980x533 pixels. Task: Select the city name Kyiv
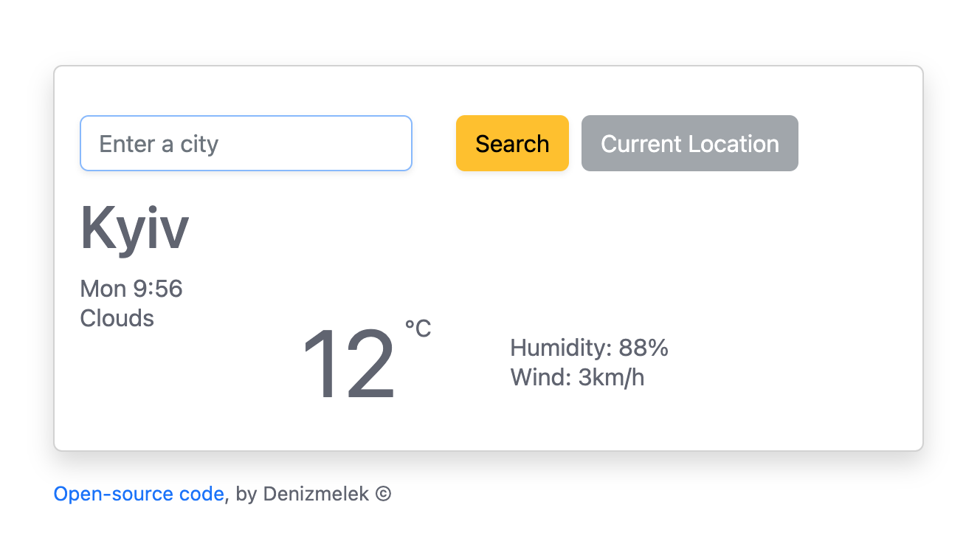[x=134, y=228]
